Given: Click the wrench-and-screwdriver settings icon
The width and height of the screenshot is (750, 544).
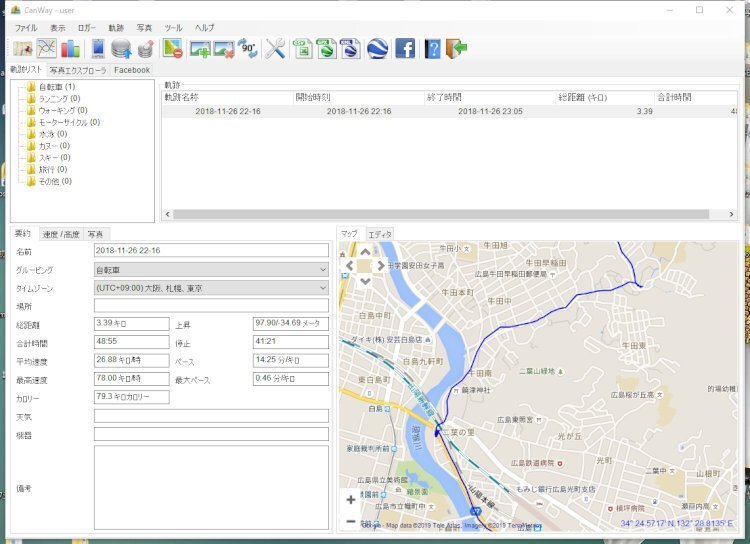Looking at the screenshot, I should pos(276,48).
